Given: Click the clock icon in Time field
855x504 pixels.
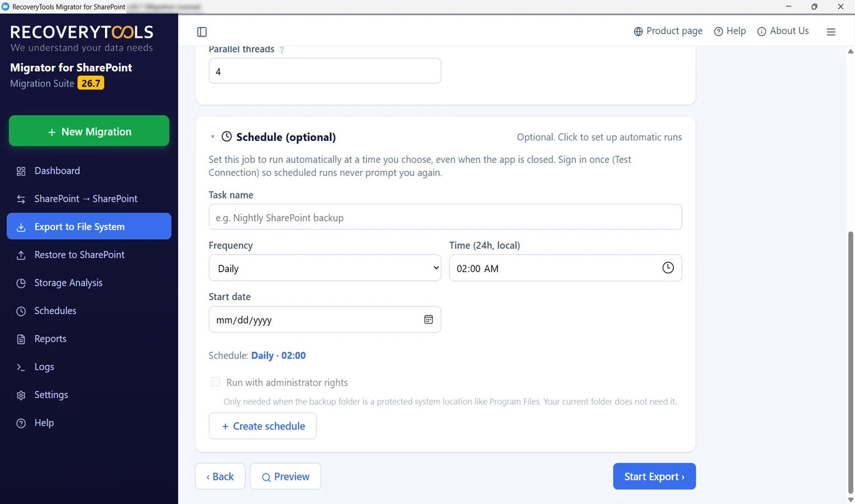Looking at the screenshot, I should coord(668,268).
